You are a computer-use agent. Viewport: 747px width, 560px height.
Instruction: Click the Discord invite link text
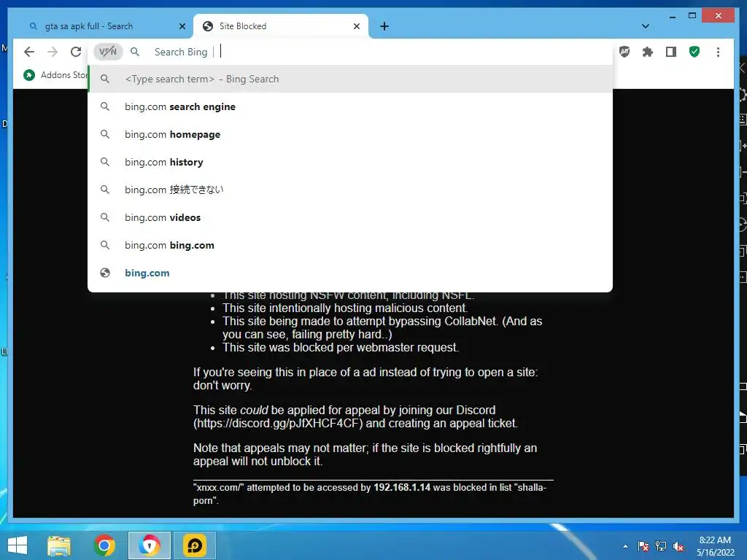tap(279, 424)
